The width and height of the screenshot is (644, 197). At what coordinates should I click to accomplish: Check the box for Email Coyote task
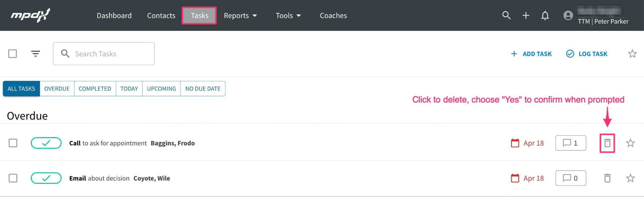coord(13,178)
